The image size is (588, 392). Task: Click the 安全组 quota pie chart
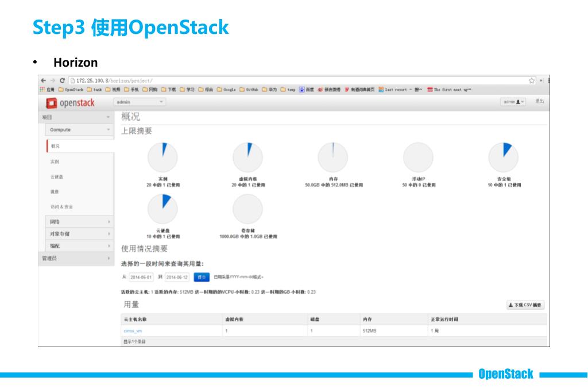[503, 157]
